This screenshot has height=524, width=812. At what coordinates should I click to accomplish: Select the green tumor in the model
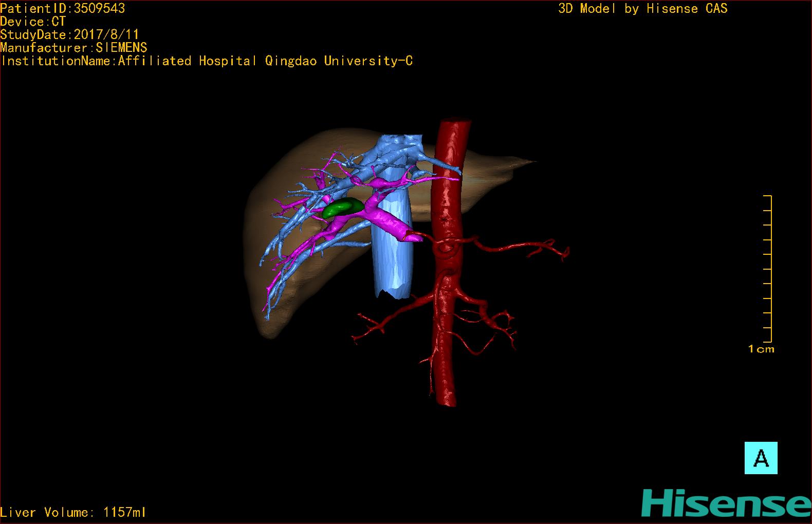(343, 207)
